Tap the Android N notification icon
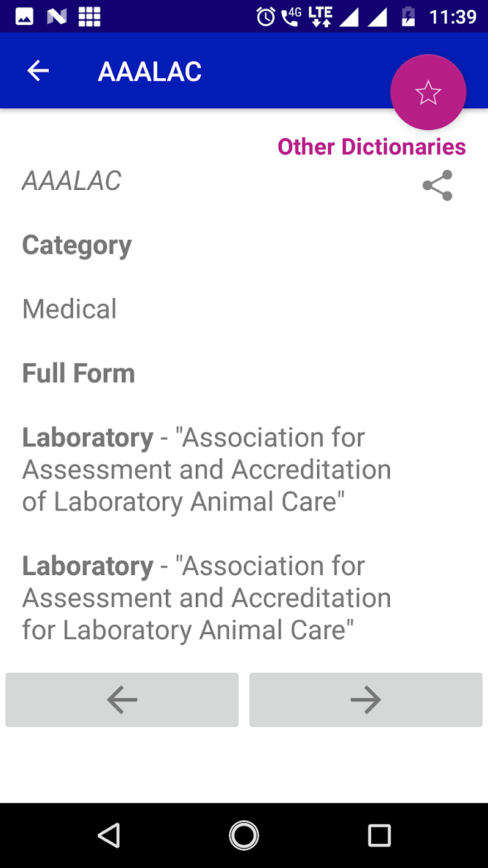 click(57, 16)
